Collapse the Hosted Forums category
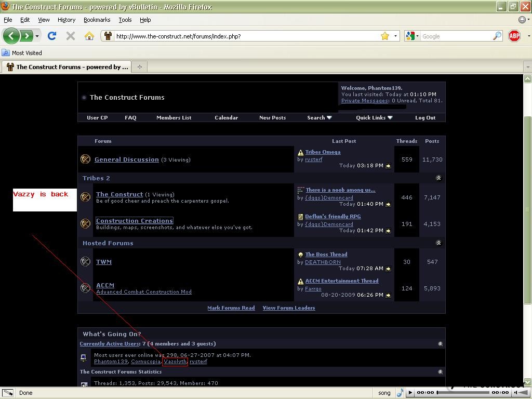The width and height of the screenshot is (532, 399). (x=438, y=243)
